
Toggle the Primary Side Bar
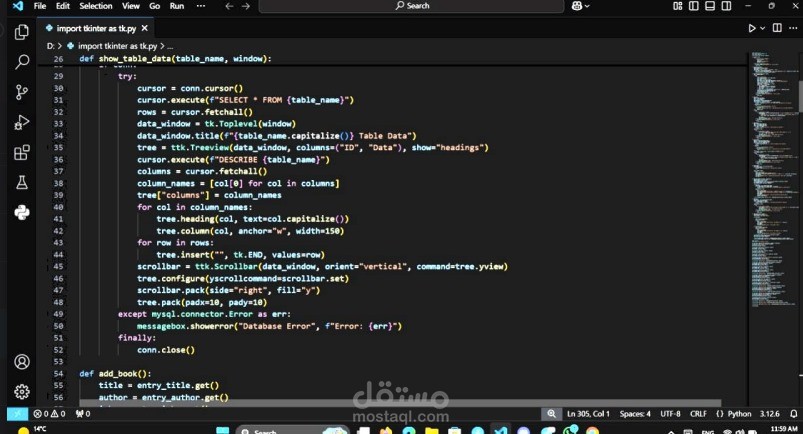click(x=694, y=6)
